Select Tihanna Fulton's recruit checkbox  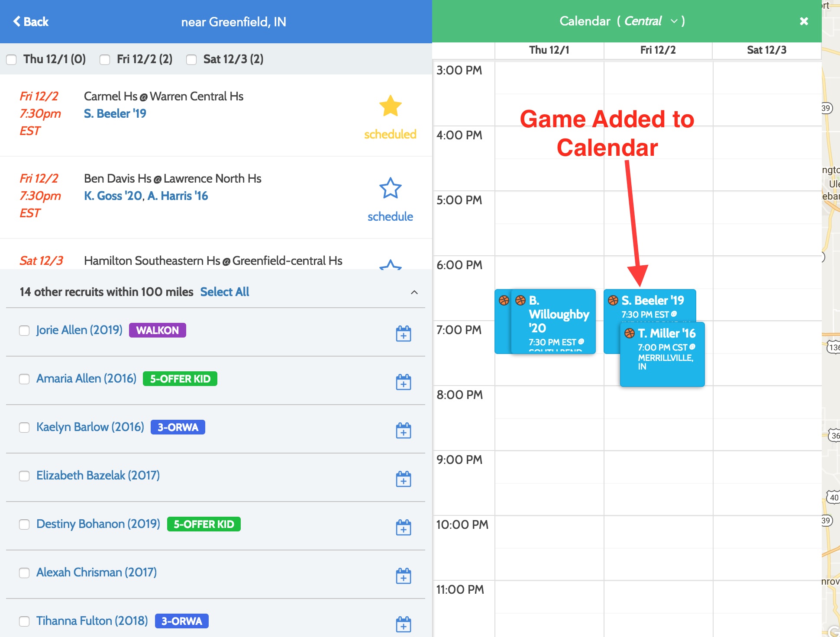coord(24,621)
